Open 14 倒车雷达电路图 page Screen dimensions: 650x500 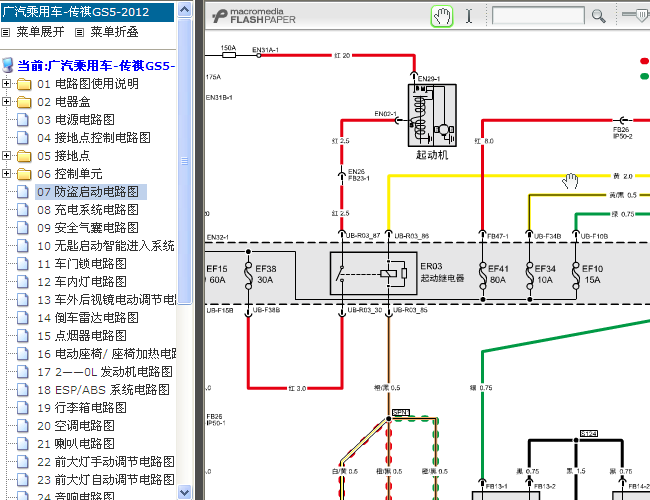88,318
